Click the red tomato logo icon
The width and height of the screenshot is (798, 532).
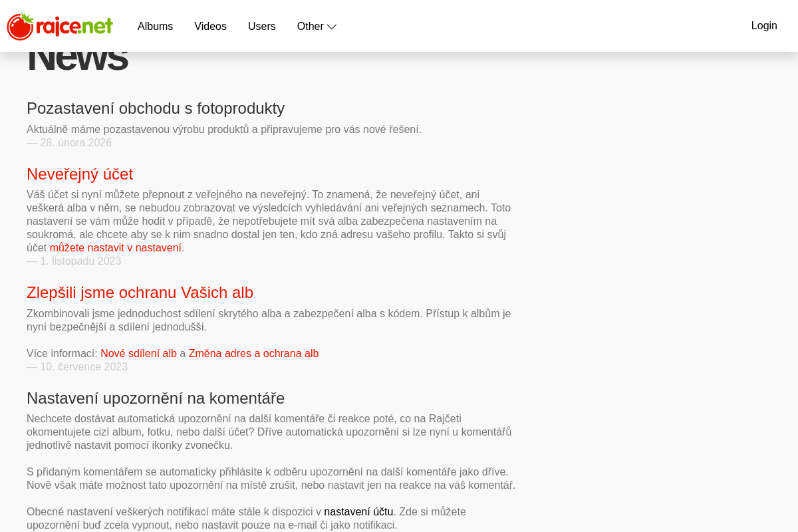tap(20, 27)
